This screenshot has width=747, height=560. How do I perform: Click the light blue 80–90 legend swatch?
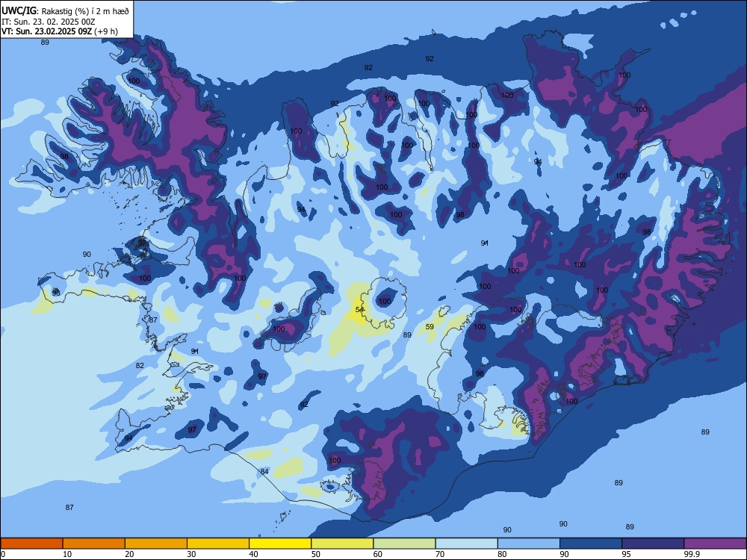(x=529, y=544)
